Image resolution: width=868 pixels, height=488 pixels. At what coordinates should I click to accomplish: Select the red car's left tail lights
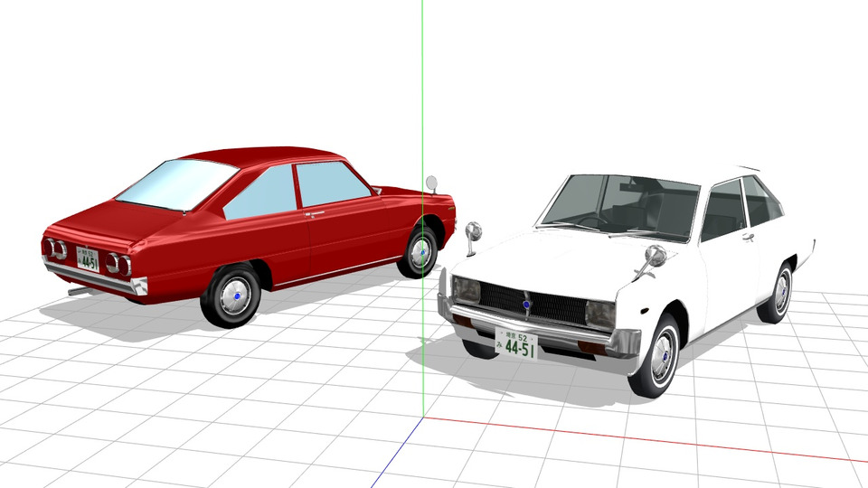[55, 249]
